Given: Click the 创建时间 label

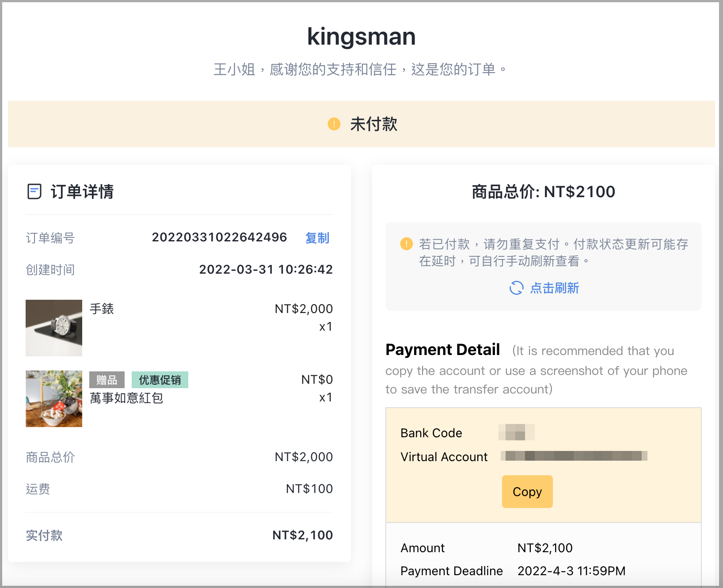Looking at the screenshot, I should 50,270.
